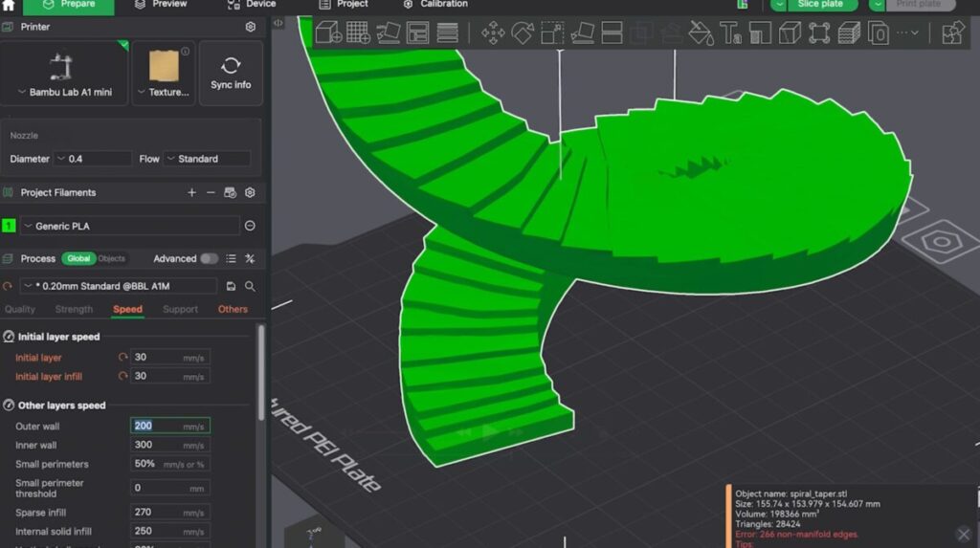Reset Initial layer speed to default
Viewport: 980px width, 548px height.
click(x=122, y=358)
